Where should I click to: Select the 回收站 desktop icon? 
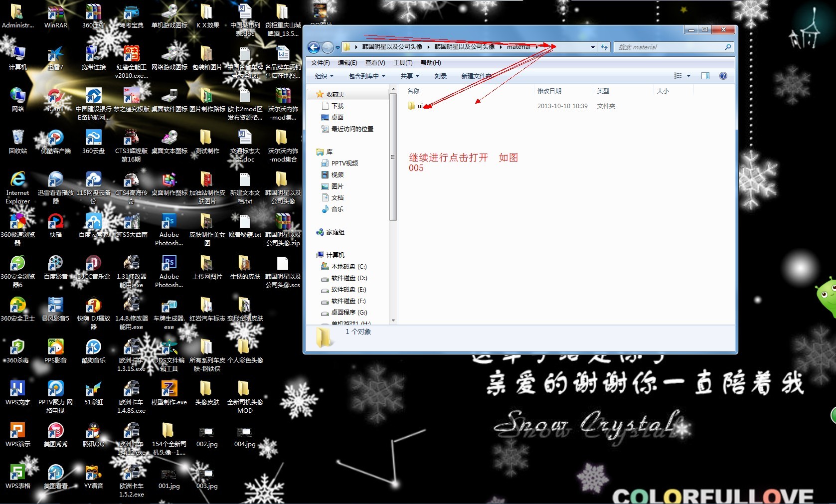click(x=18, y=142)
